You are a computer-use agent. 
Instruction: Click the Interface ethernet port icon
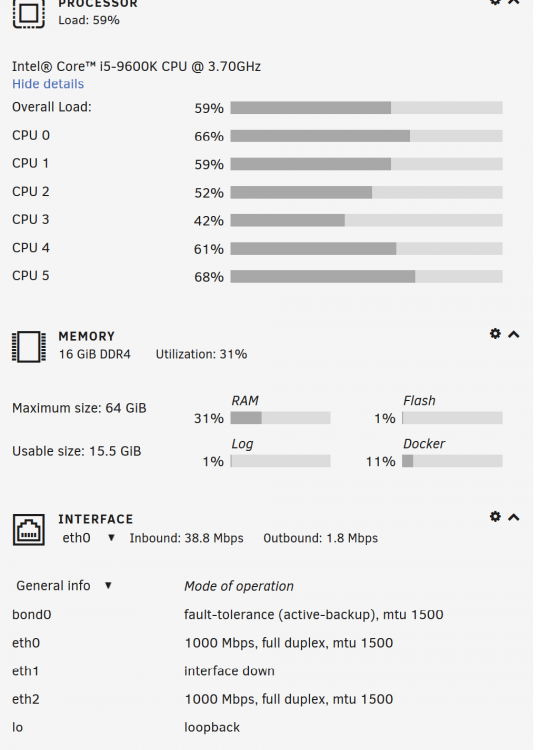(29, 530)
